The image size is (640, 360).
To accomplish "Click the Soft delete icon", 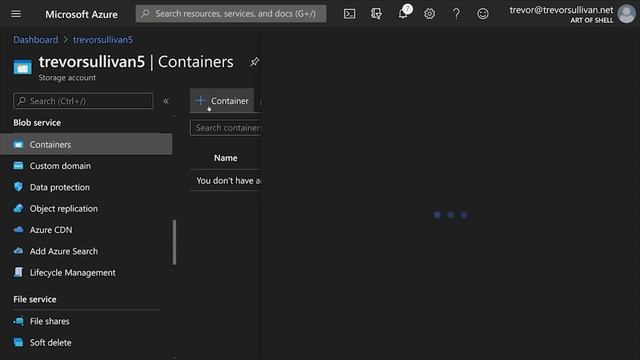I will [18, 342].
